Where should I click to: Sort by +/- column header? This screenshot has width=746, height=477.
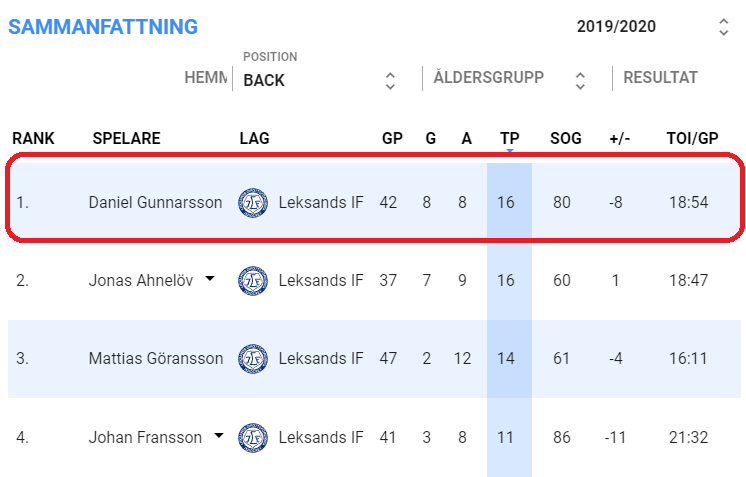pyautogui.click(x=619, y=139)
